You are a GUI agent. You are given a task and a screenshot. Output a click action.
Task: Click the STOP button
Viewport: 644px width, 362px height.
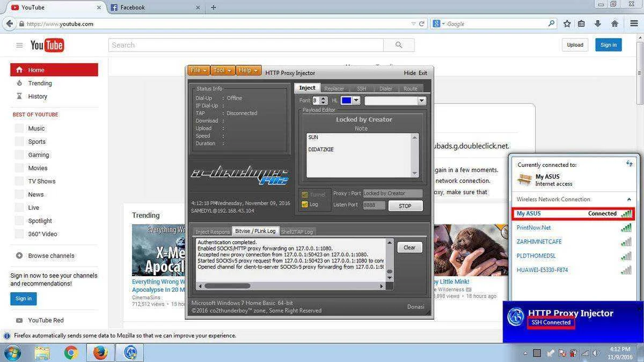click(x=405, y=206)
